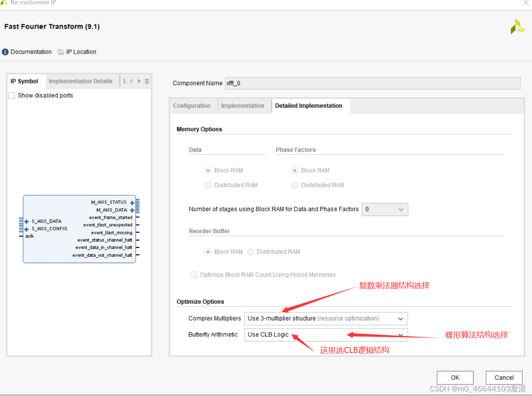Switch to the Implementation tab
Screen dimensions: 532x396
pos(243,106)
